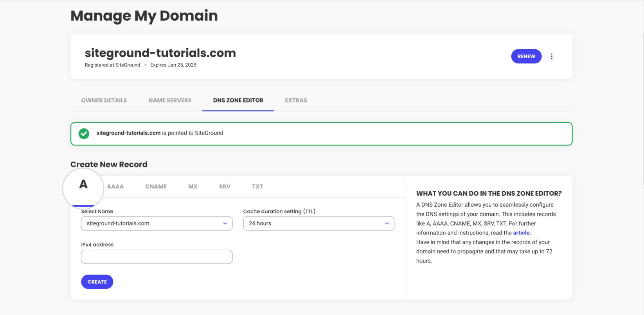The height and width of the screenshot is (315, 644).
Task: Select the DNS ZONE EDITOR tab
Action: [x=238, y=101]
